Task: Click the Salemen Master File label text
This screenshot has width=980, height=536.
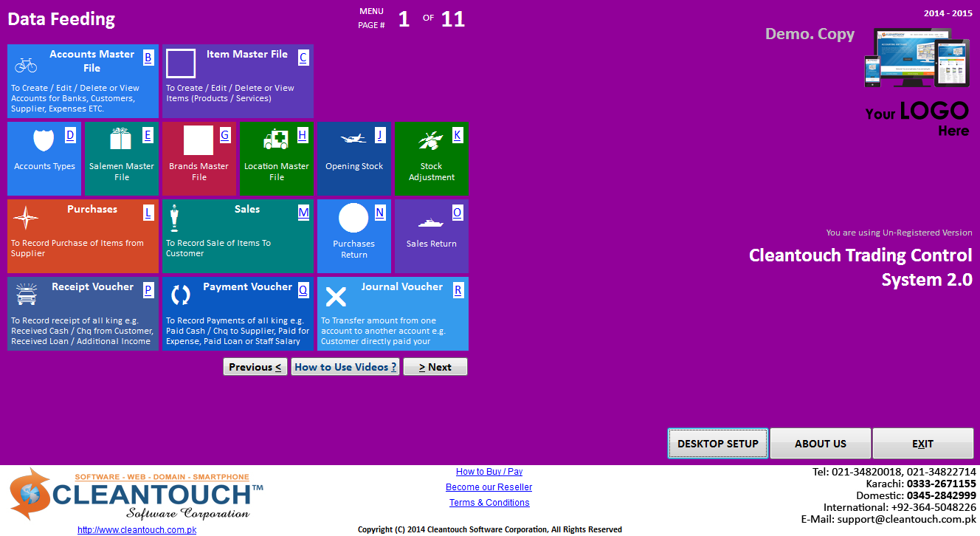Action: (122, 171)
